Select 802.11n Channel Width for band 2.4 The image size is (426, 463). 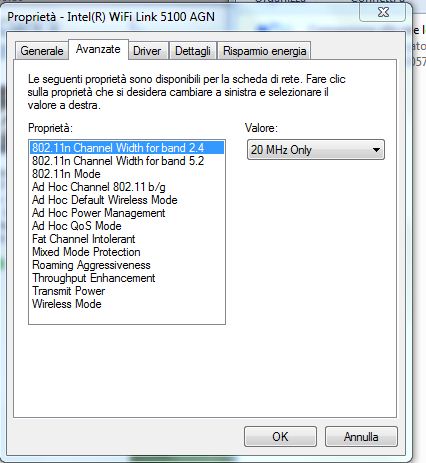(x=127, y=148)
